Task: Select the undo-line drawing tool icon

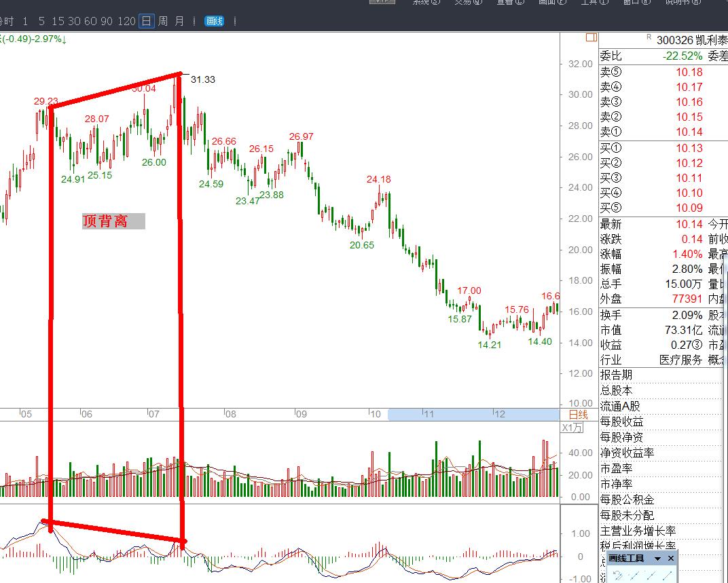Action: pyautogui.click(x=618, y=576)
